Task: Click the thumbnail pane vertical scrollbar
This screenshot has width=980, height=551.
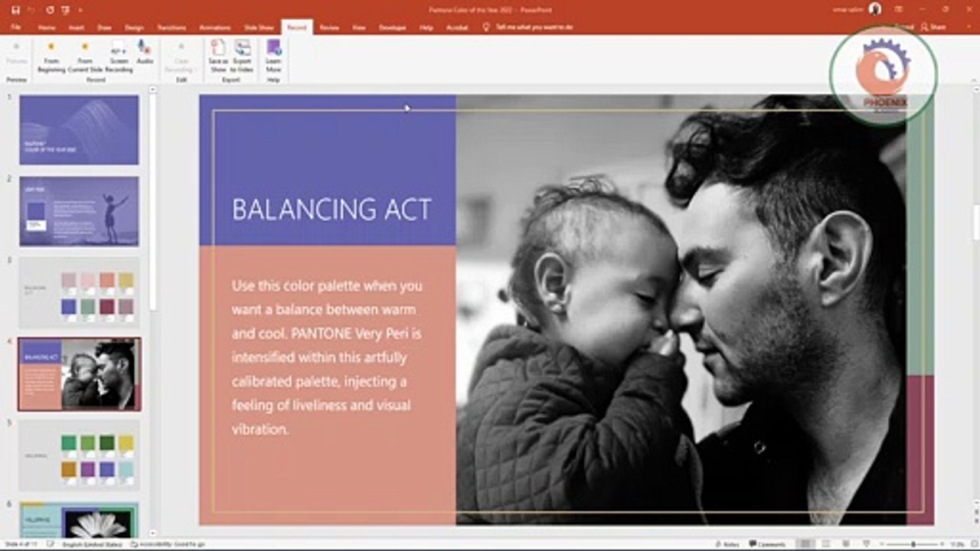Action: [x=152, y=203]
